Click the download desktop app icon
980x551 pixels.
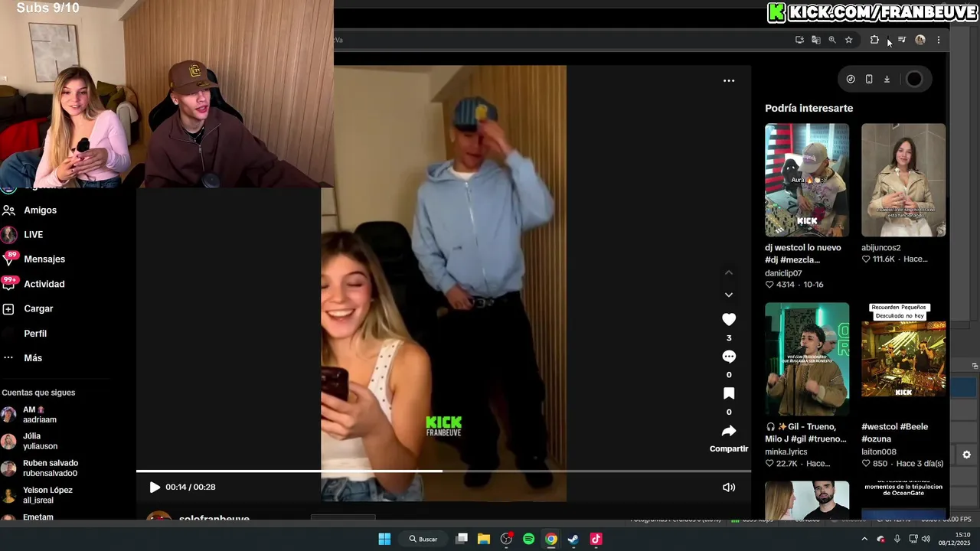(887, 79)
